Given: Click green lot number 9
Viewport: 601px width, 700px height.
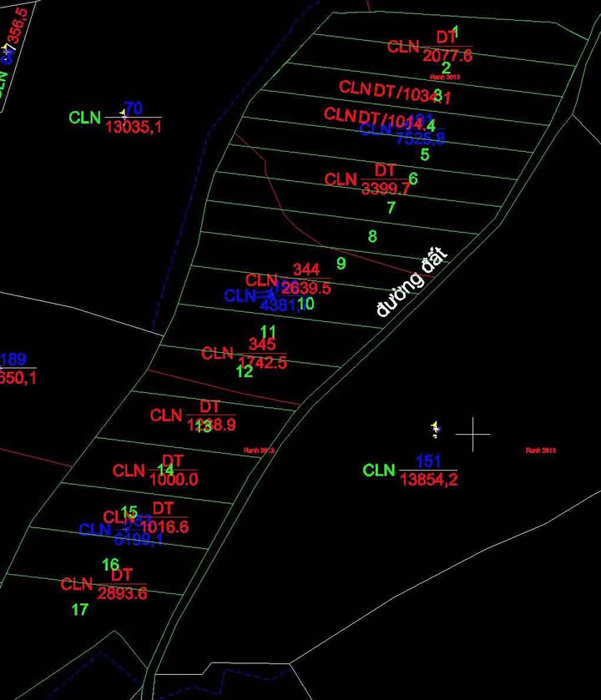Looking at the screenshot, I should [x=341, y=264].
